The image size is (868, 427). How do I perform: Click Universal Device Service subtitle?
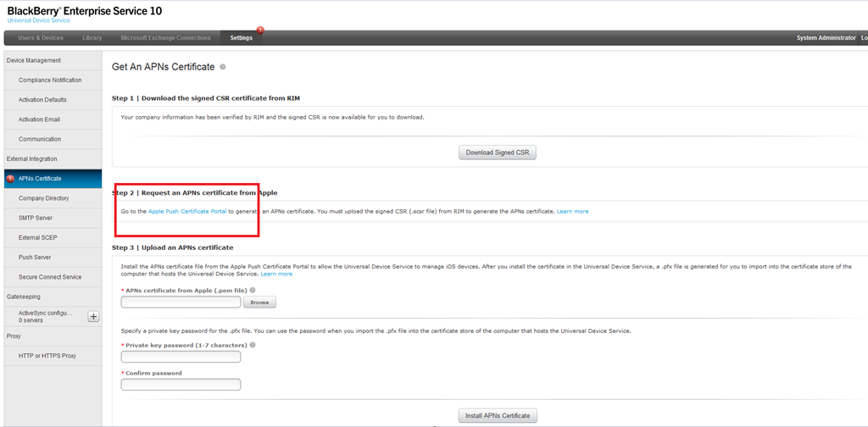39,20
